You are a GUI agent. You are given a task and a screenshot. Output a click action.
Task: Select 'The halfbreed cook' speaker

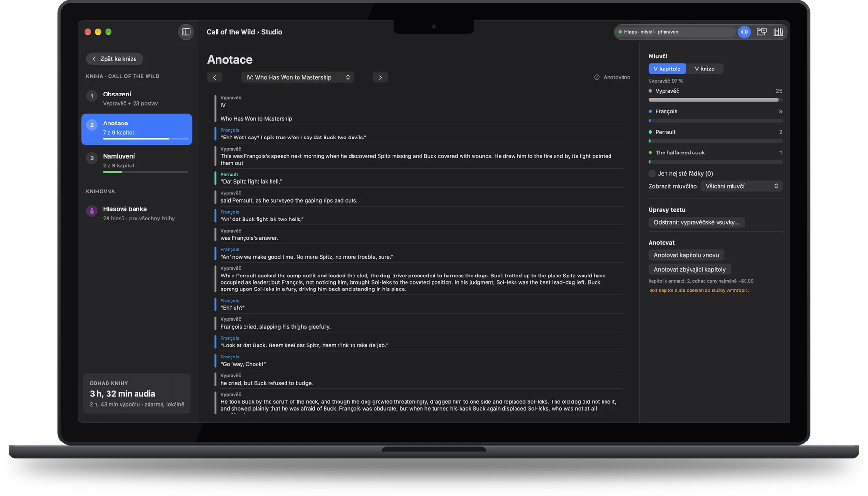pyautogui.click(x=715, y=153)
